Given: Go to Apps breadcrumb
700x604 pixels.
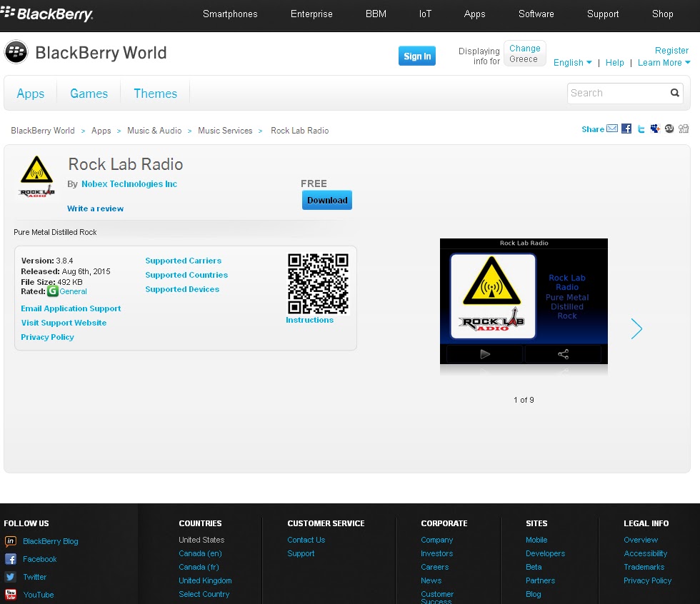Looking at the screenshot, I should [x=101, y=130].
